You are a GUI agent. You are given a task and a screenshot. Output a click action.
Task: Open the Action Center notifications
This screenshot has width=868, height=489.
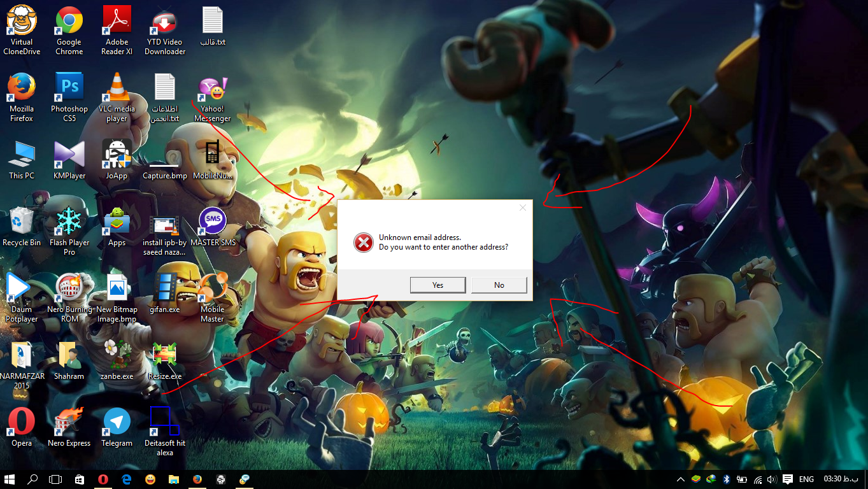pyautogui.click(x=788, y=479)
